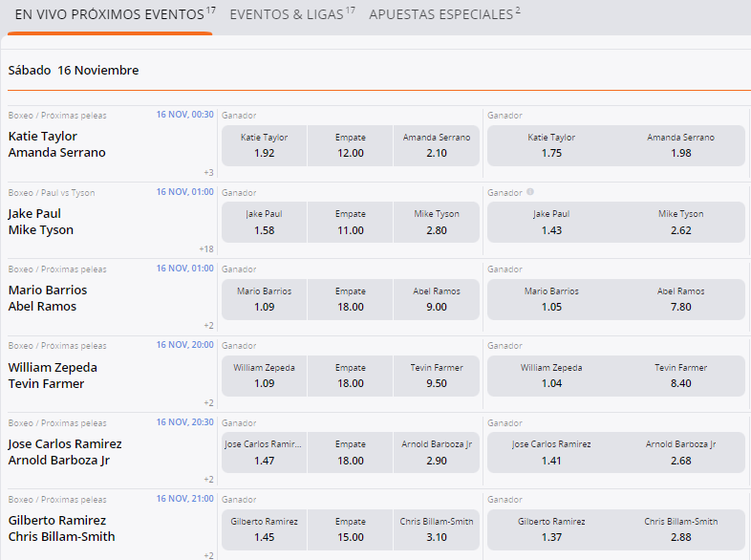Bet on Abel Ramos at 9.00

point(436,298)
